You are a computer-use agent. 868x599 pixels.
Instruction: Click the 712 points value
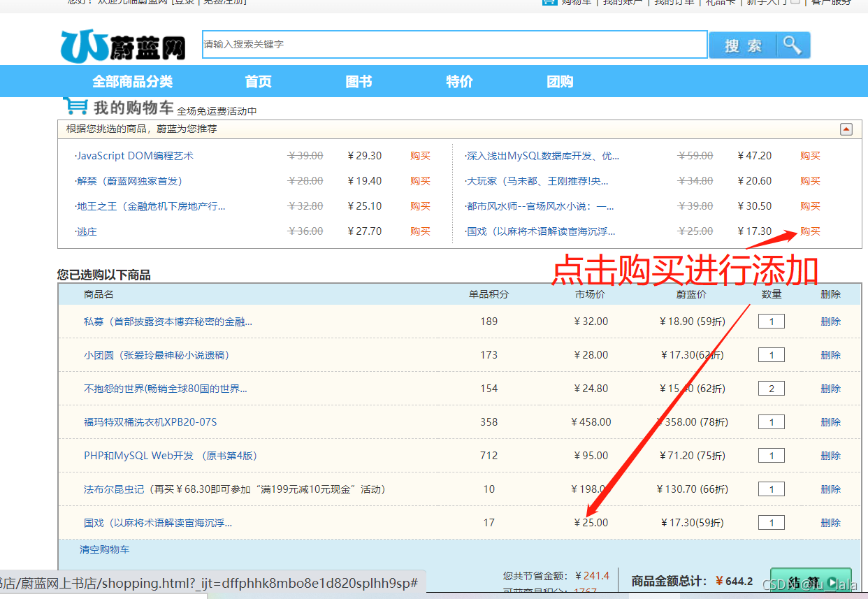[489, 456]
